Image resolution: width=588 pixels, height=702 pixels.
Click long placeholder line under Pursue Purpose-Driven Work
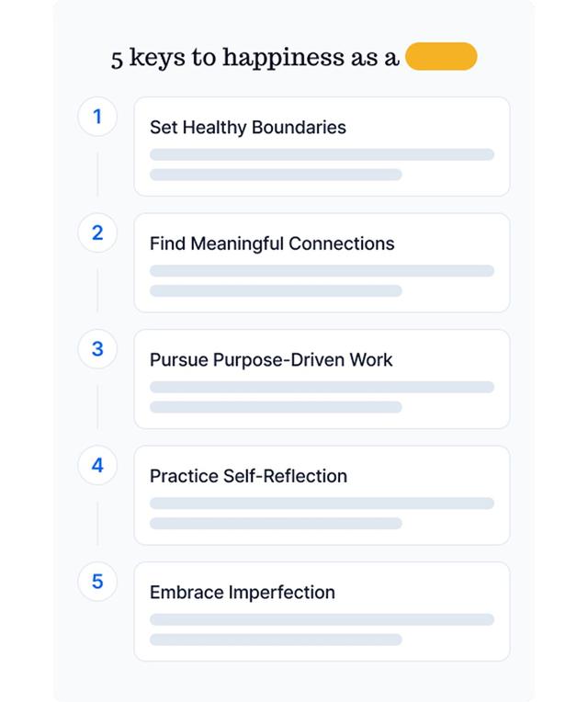[322, 387]
